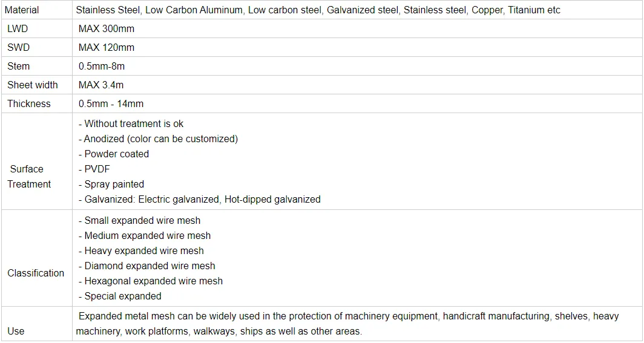
Task: Click the Anodized treatment line
Action: 158,139
